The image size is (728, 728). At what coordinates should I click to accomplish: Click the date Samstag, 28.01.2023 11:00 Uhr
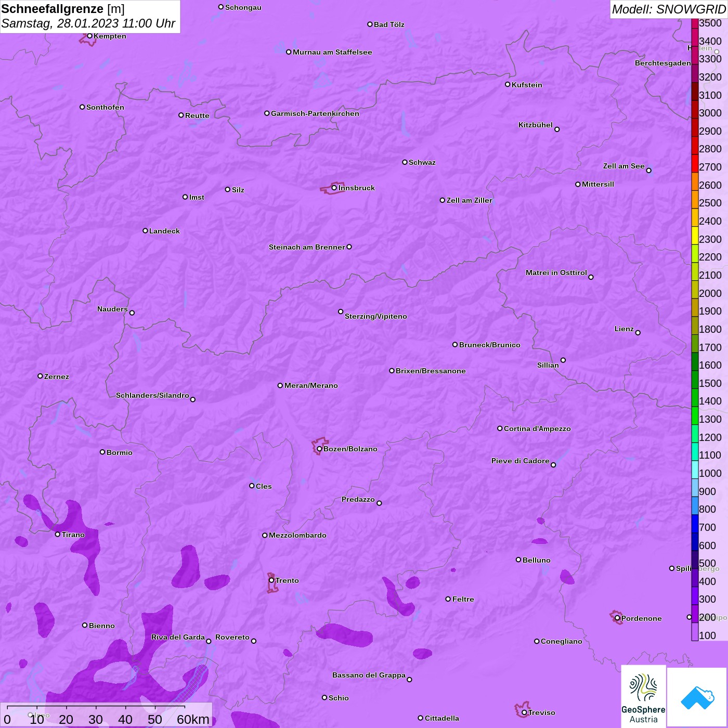88,23
